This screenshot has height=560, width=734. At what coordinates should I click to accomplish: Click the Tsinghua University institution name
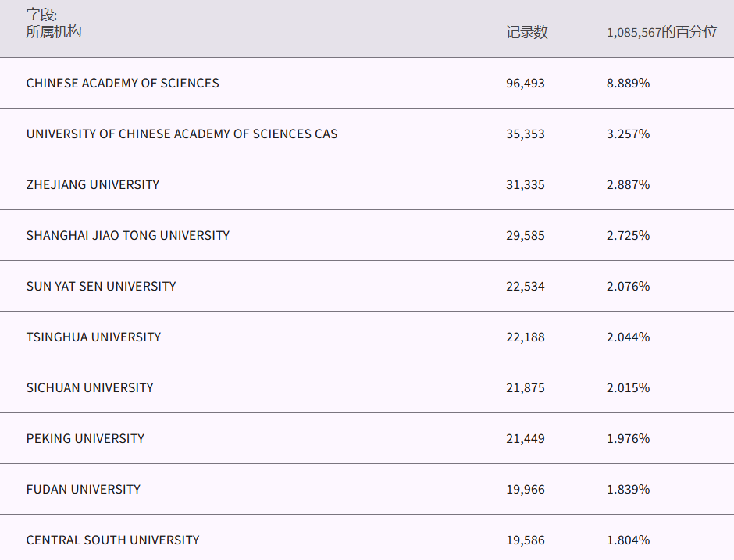pyautogui.click(x=94, y=337)
